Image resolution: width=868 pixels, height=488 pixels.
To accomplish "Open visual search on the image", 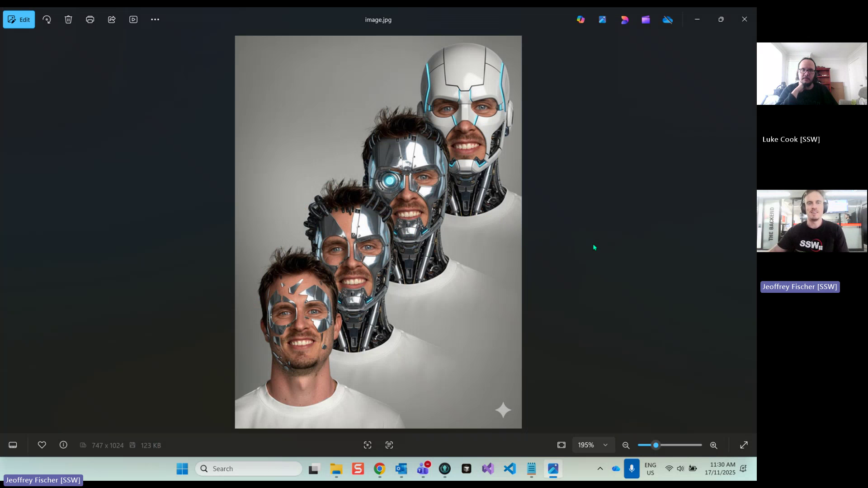I will click(368, 445).
